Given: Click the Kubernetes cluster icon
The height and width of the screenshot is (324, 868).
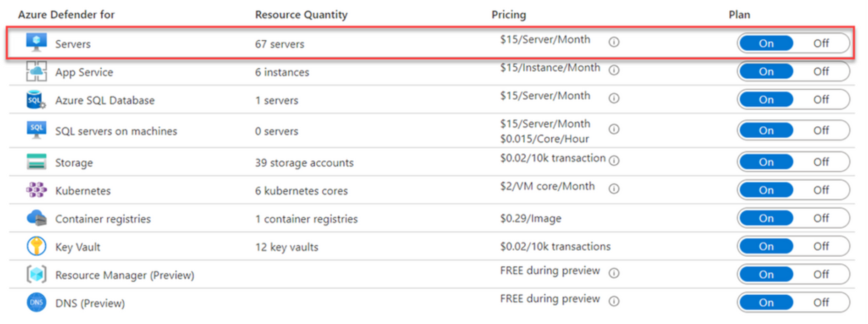Looking at the screenshot, I should (x=36, y=190).
